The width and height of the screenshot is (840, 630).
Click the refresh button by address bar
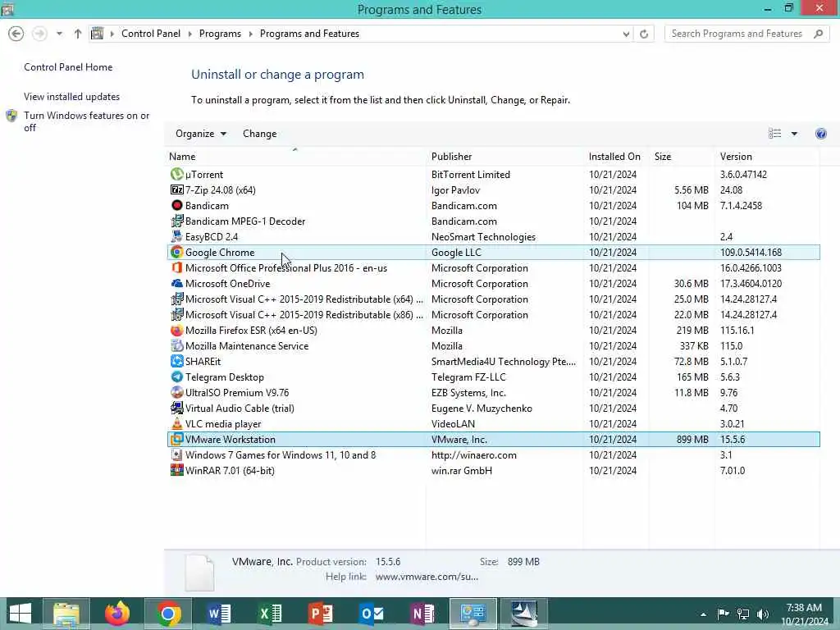click(644, 34)
